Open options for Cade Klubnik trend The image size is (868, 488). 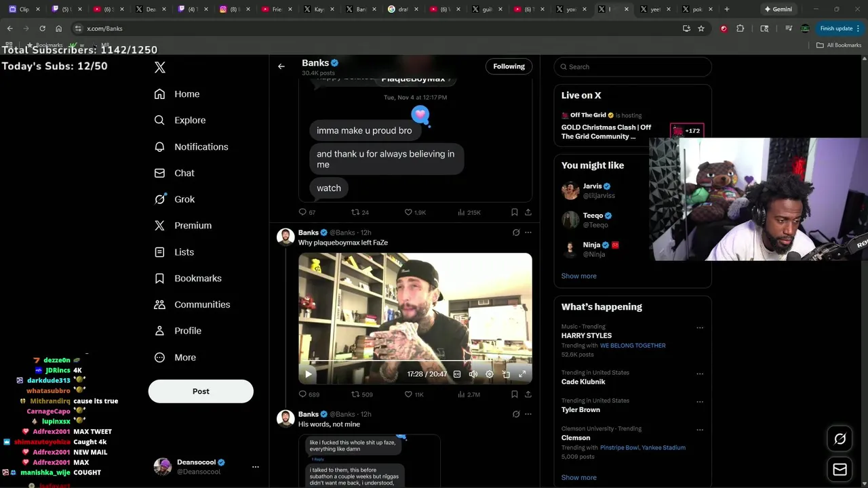[700, 373]
